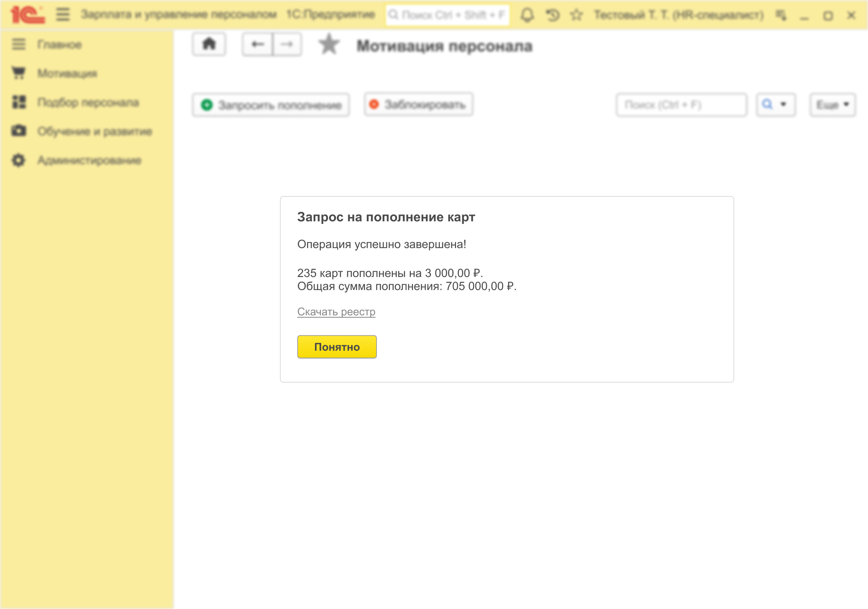Open the main hamburger menu in title bar

pyautogui.click(x=63, y=15)
